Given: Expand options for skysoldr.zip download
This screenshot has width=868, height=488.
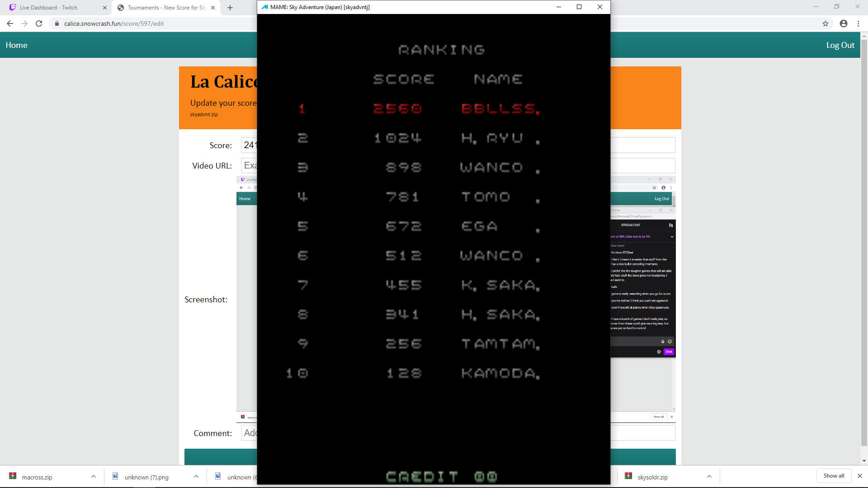Looking at the screenshot, I should (x=709, y=476).
